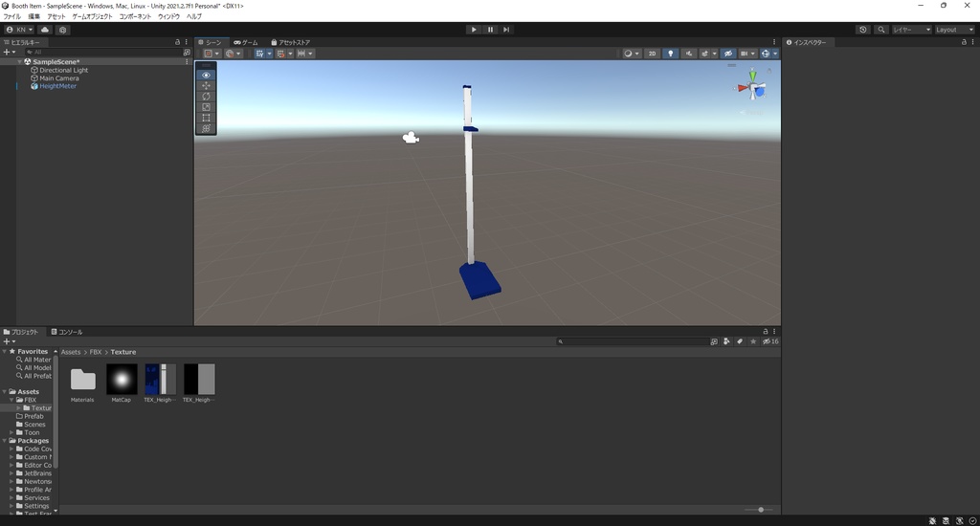Image resolution: width=980 pixels, height=526 pixels.
Task: Select HeightMeter in the hierarchy
Action: tap(57, 86)
